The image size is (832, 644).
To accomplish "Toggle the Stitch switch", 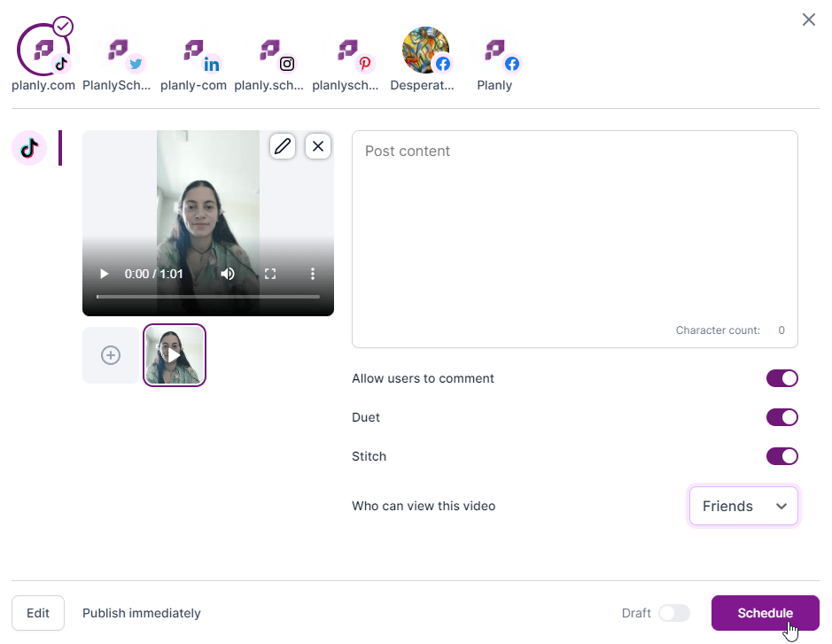I will point(781,456).
